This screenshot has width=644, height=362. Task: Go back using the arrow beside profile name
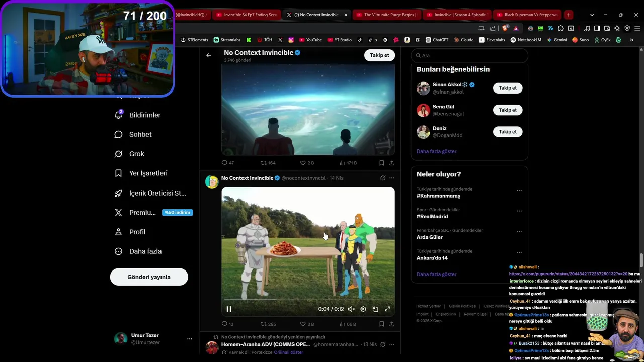pyautogui.click(x=209, y=55)
